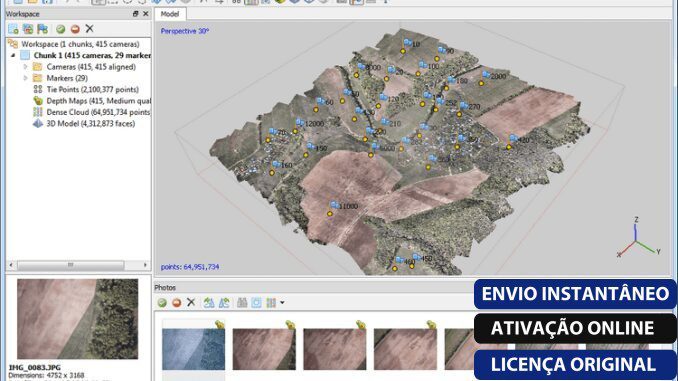Remove cameras with X in Photos toolbar
Viewport: 678px width, 381px height.
[x=191, y=302]
